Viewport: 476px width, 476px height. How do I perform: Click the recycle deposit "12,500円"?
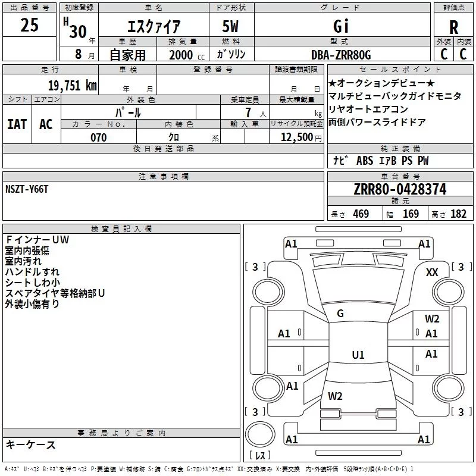tap(301, 137)
